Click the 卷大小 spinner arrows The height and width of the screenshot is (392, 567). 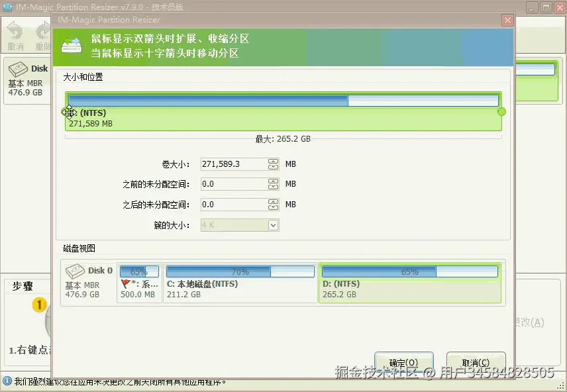tap(274, 164)
